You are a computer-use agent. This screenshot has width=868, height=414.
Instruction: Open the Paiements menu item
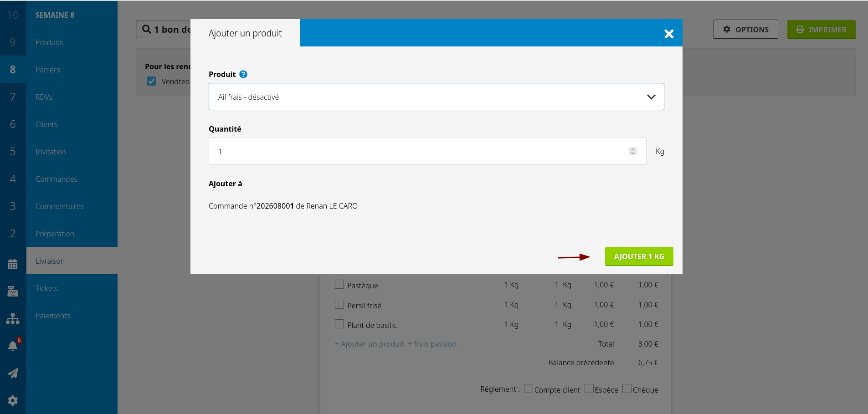point(53,316)
